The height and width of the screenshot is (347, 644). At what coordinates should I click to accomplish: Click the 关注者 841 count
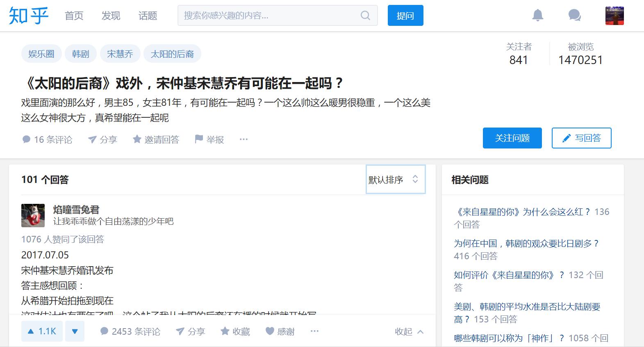tap(519, 54)
